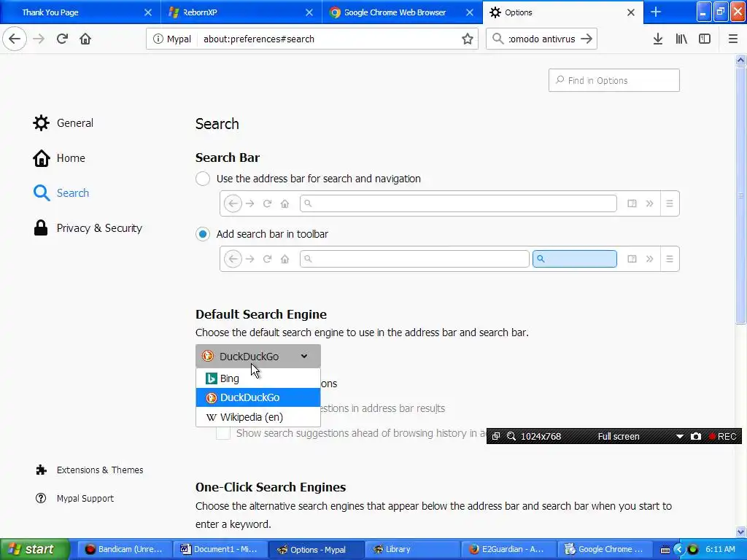Viewport: 747px width, 560px height.
Task: Open Bandicam resolution dropdown arrow
Action: pyautogui.click(x=680, y=436)
